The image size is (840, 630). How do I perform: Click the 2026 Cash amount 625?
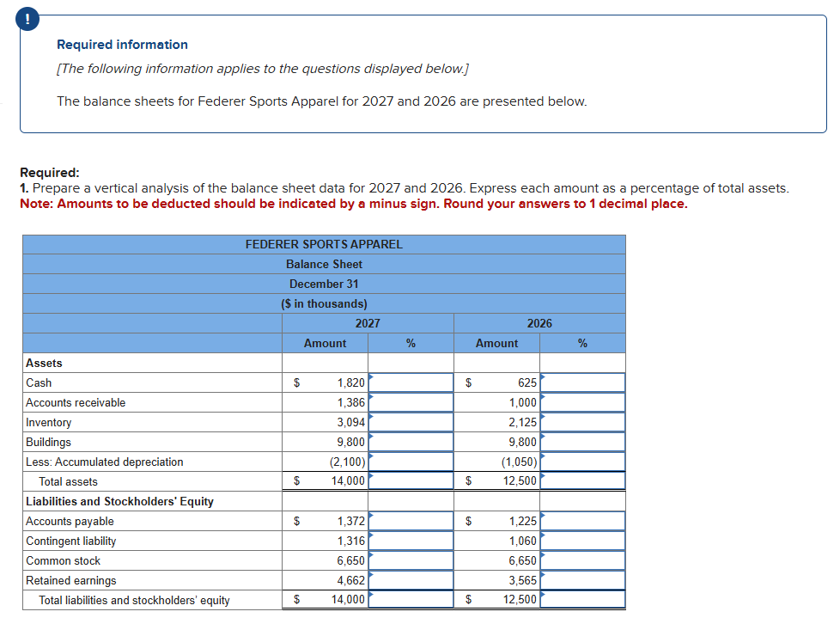[527, 382]
